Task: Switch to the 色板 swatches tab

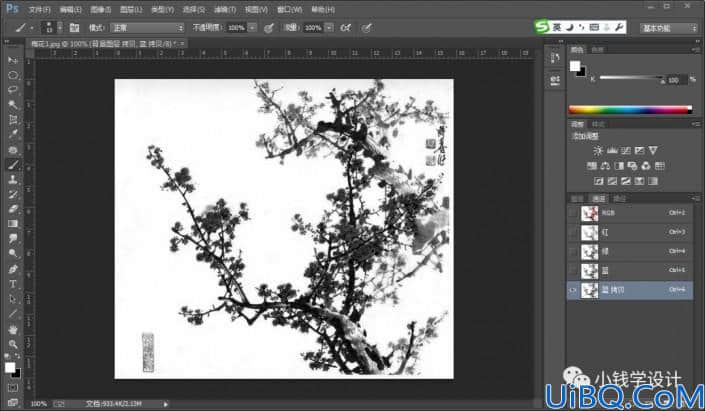Action: point(598,49)
